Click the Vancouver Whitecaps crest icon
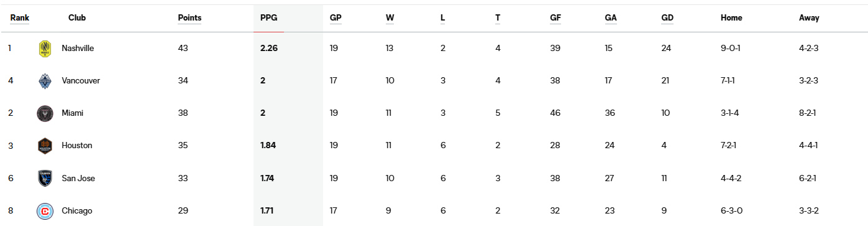Viewport: 868px width, 226px height. [x=45, y=81]
